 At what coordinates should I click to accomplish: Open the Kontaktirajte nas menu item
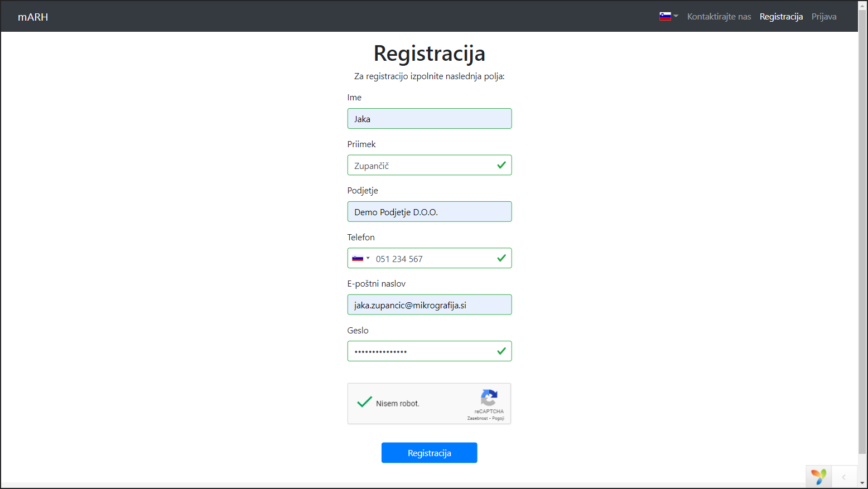pyautogui.click(x=719, y=17)
